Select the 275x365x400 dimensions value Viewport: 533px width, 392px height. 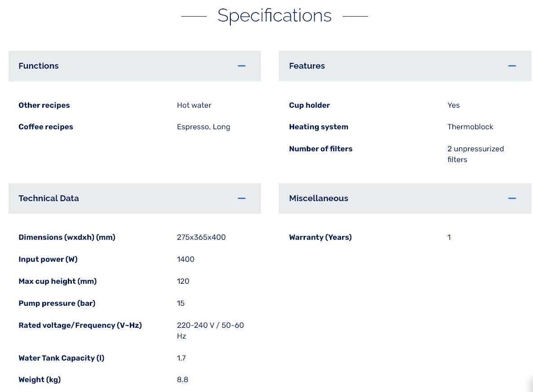coord(201,238)
